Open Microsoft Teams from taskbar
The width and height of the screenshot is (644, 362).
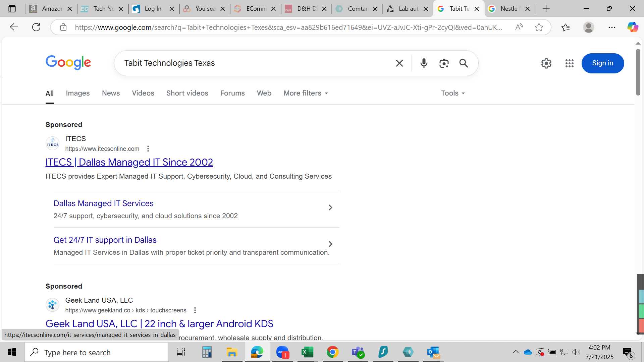click(x=358, y=352)
